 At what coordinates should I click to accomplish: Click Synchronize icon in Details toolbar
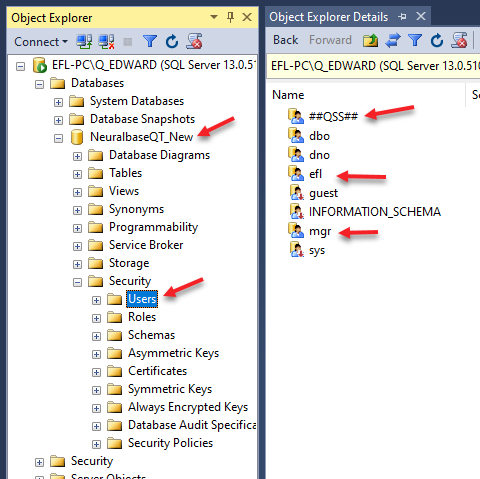pyautogui.click(x=393, y=41)
